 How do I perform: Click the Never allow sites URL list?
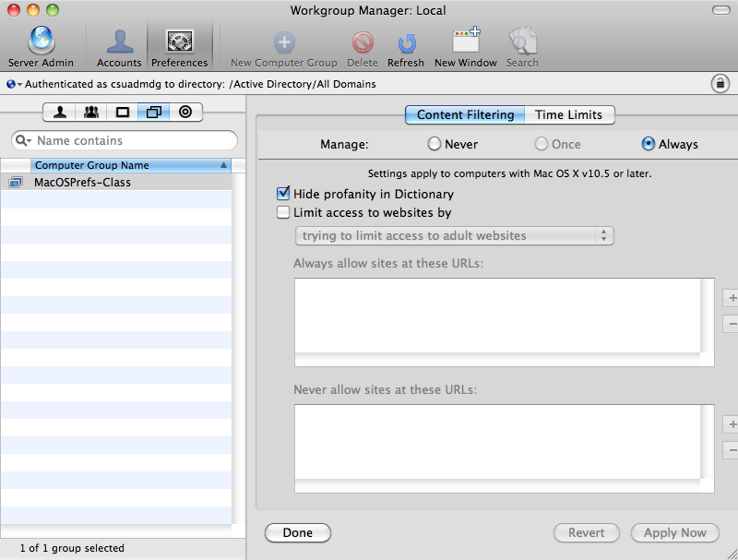(x=504, y=448)
